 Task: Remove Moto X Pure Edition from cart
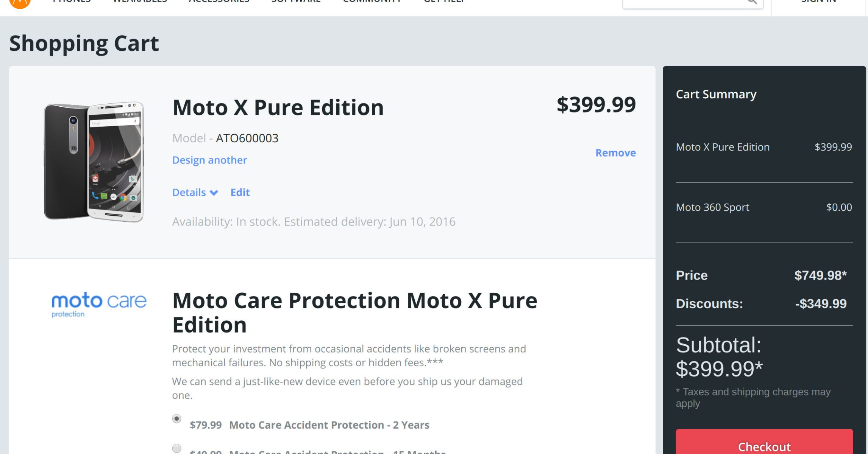tap(615, 153)
